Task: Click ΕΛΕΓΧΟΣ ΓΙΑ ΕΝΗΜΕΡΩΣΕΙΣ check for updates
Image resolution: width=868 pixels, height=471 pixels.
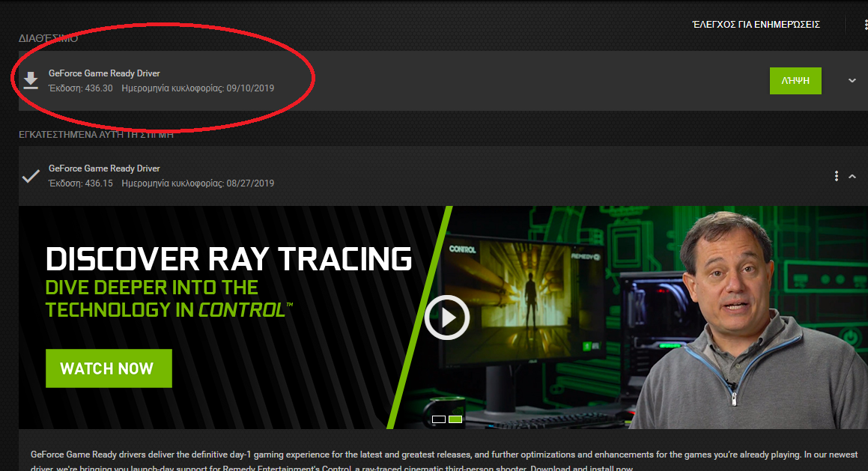Action: pyautogui.click(x=756, y=25)
